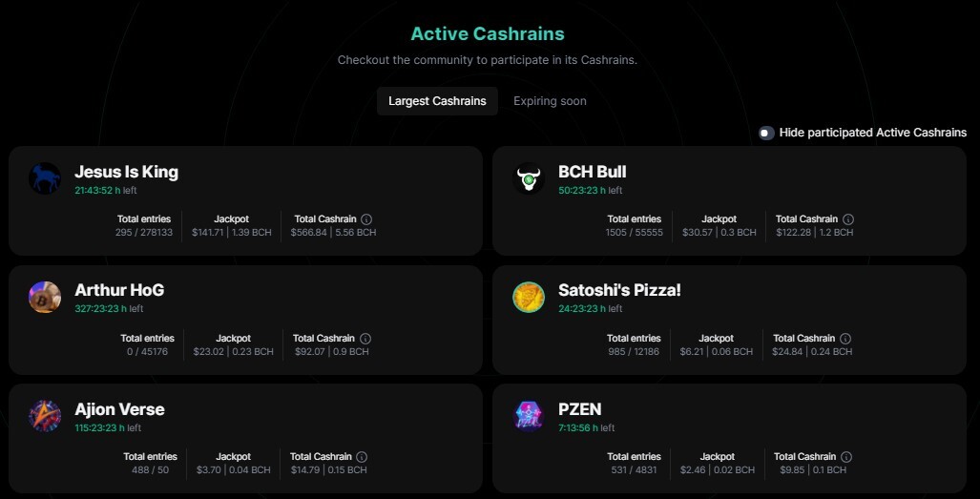Select the Largest Cashrains tab

tap(437, 101)
